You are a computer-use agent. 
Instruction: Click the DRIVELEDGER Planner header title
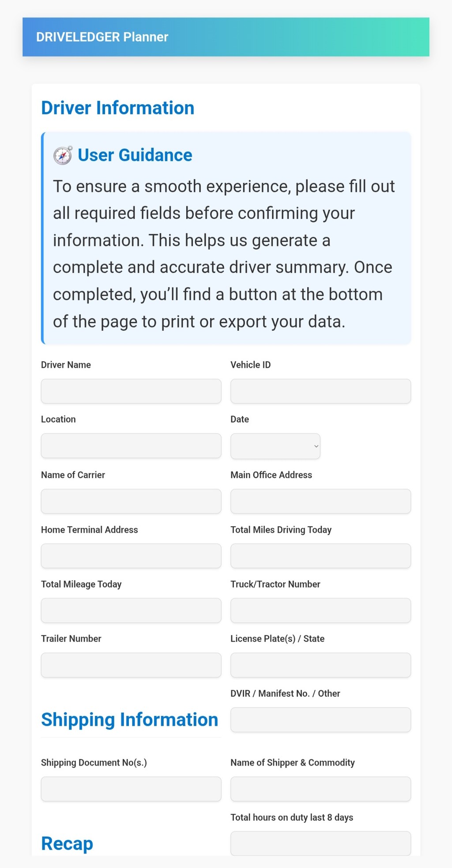[x=102, y=37]
